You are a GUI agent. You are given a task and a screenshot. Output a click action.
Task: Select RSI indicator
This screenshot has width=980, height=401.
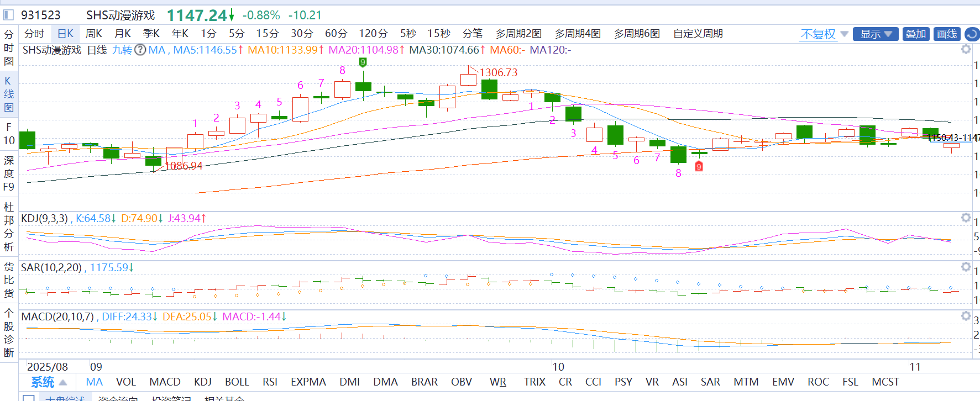(x=270, y=382)
